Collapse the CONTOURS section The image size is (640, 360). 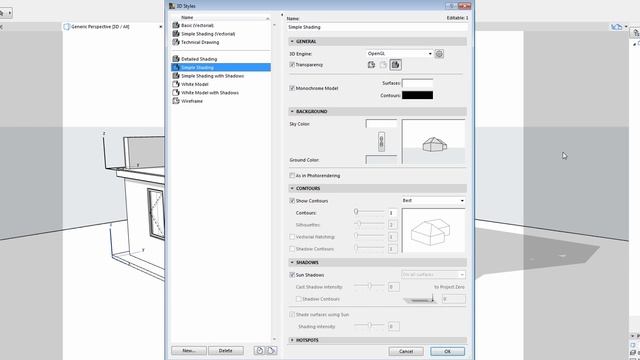point(292,188)
